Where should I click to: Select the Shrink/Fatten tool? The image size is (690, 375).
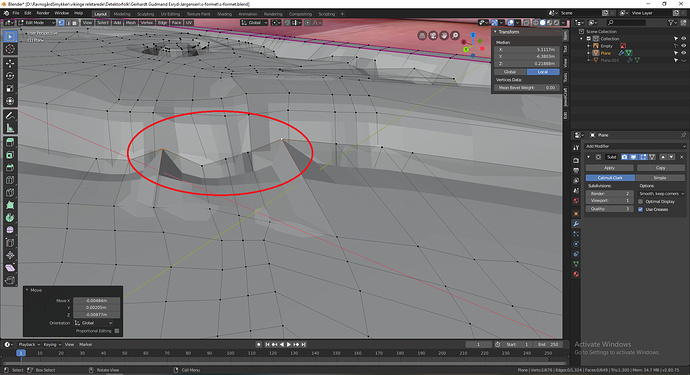(10, 255)
